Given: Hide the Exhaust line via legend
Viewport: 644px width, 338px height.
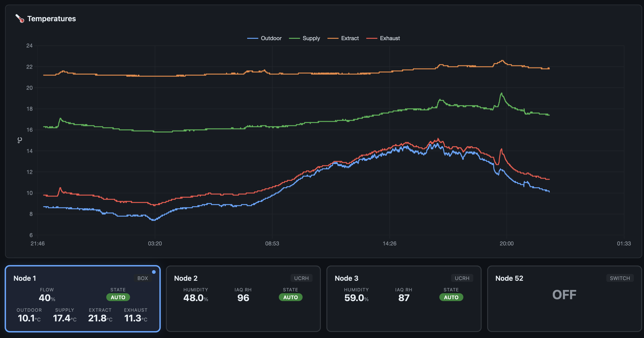Looking at the screenshot, I should pos(389,38).
